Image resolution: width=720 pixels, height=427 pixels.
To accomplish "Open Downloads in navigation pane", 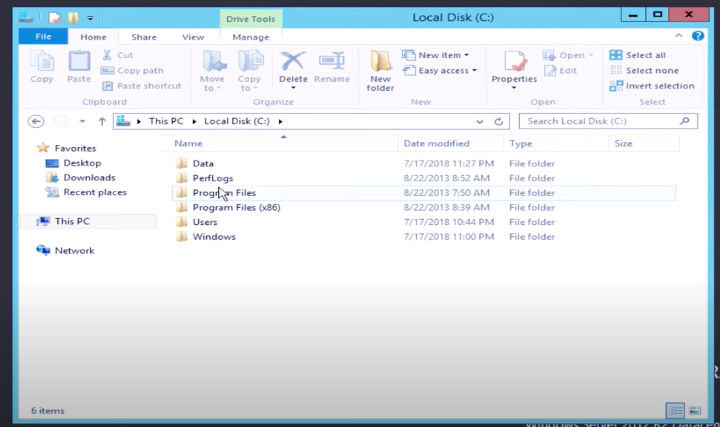I will point(80,178).
